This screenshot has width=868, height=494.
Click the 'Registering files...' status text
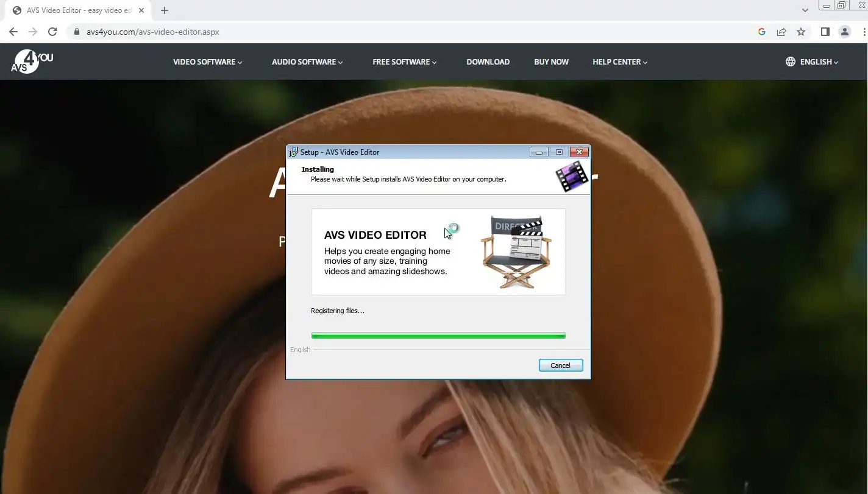coord(338,311)
